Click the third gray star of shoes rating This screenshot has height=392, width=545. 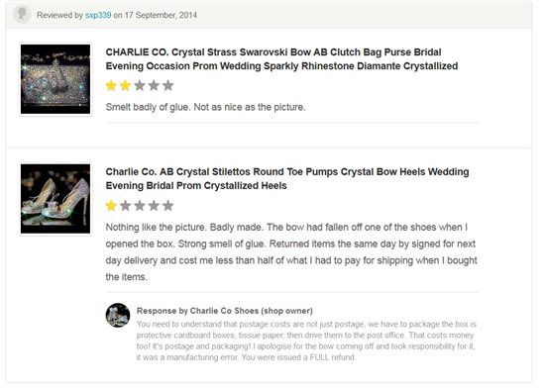coord(140,206)
